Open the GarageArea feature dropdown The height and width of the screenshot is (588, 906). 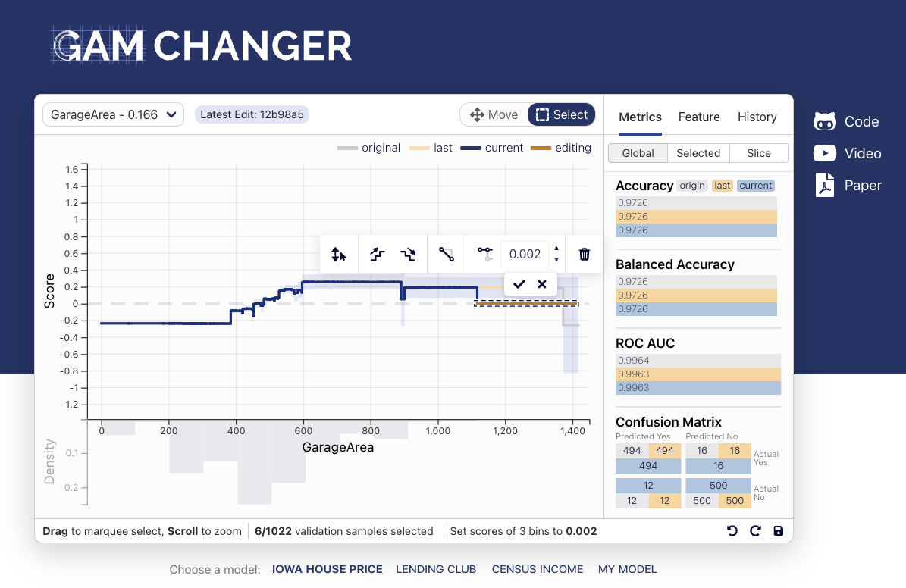[113, 115]
